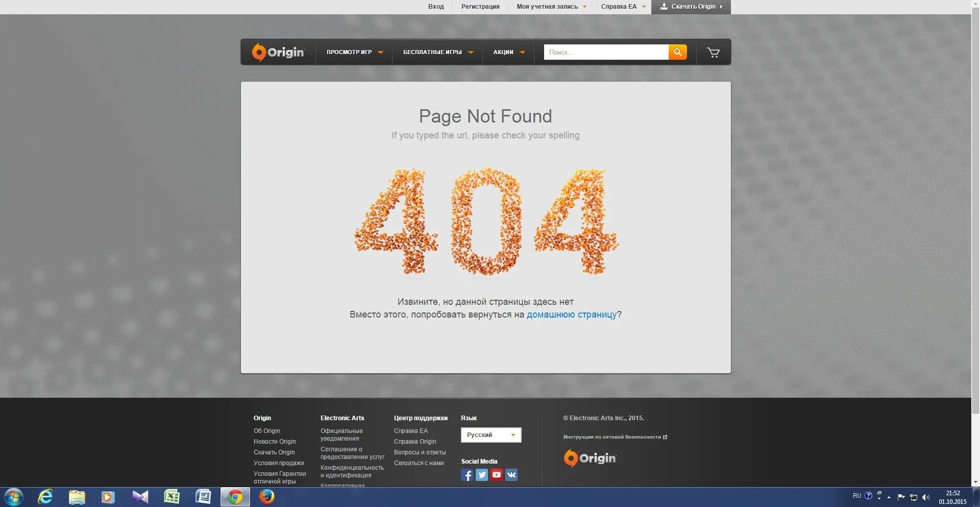
Task: Click the Origin logo in navigation bar
Action: [278, 52]
